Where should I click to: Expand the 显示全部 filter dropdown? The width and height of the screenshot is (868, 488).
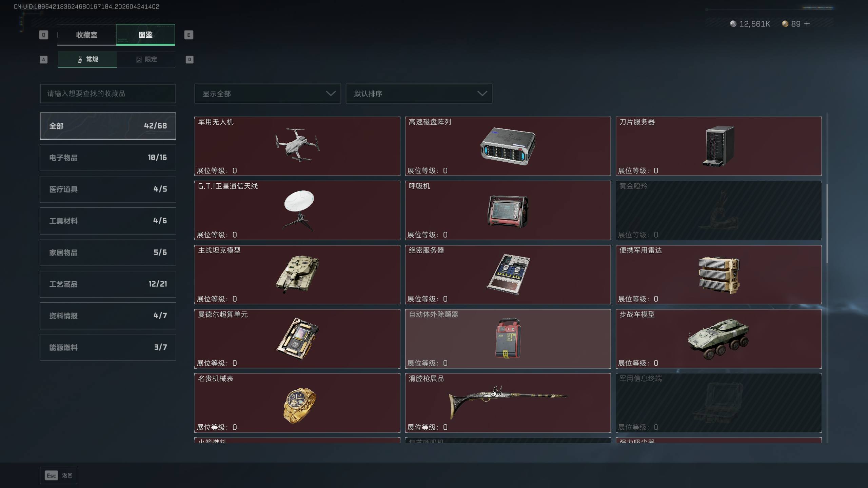pos(268,94)
